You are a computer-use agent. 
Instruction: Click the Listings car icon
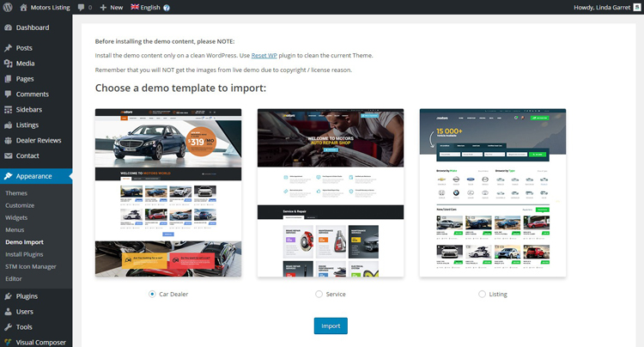[9, 125]
